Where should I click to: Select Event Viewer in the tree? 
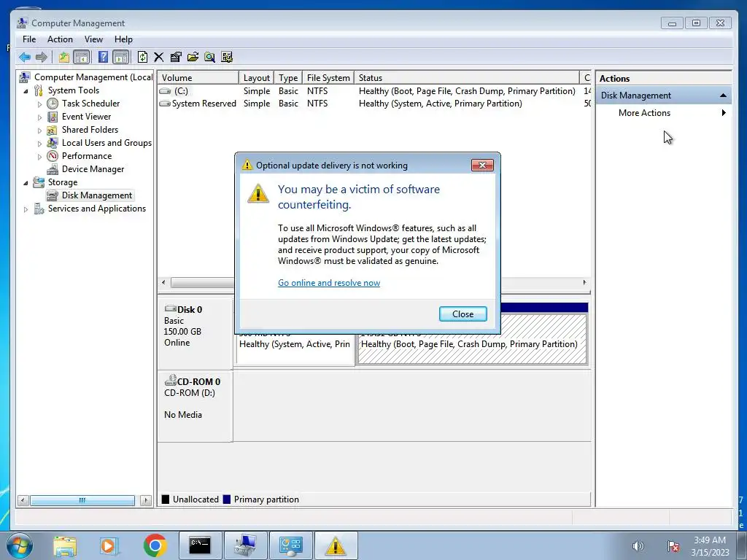pos(86,117)
